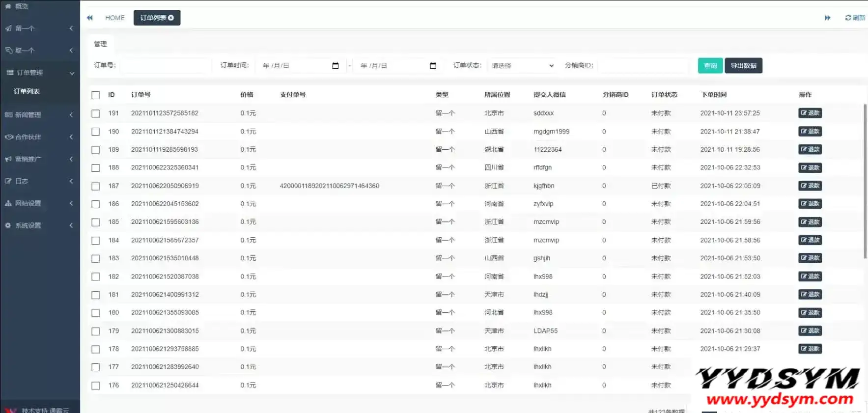Image resolution: width=868 pixels, height=413 pixels.
Task: Click the 下单时间 column header
Action: pyautogui.click(x=714, y=95)
